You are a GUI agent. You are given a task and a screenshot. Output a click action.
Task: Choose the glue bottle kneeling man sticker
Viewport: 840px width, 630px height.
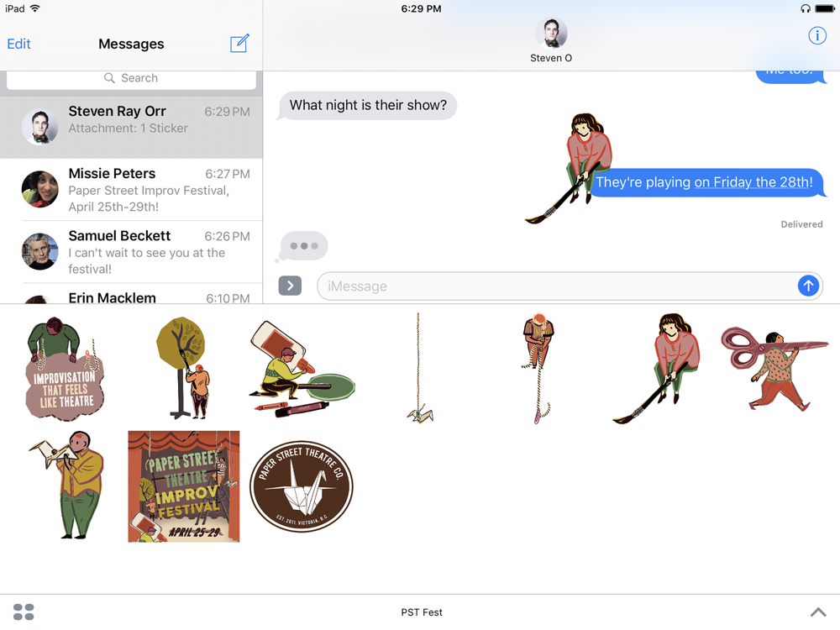(x=302, y=369)
